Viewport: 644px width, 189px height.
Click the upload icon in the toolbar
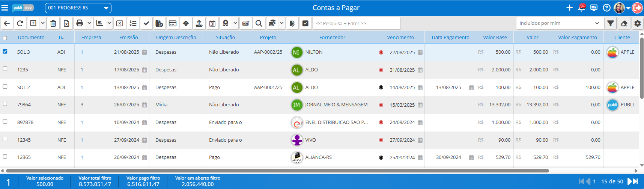click(199, 23)
